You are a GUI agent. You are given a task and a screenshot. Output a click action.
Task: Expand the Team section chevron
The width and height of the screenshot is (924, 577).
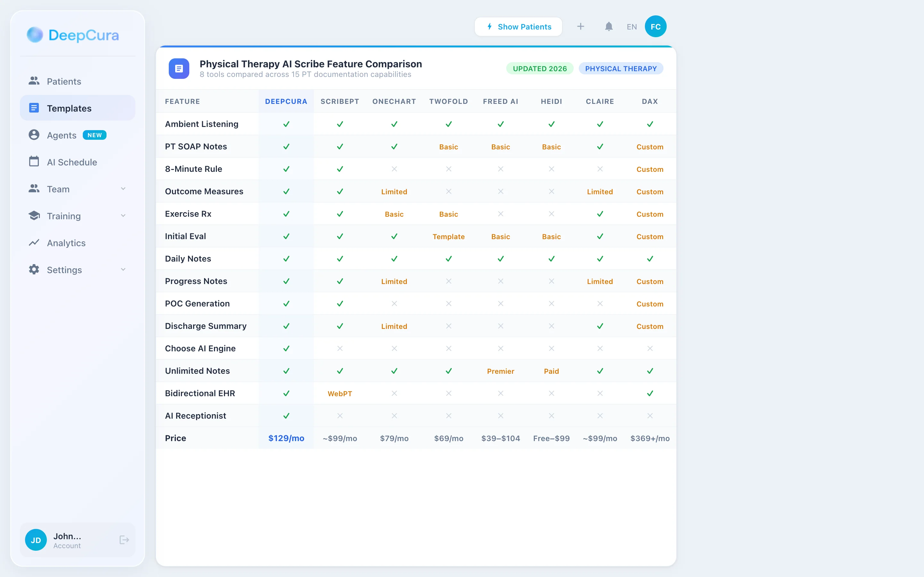pyautogui.click(x=123, y=188)
